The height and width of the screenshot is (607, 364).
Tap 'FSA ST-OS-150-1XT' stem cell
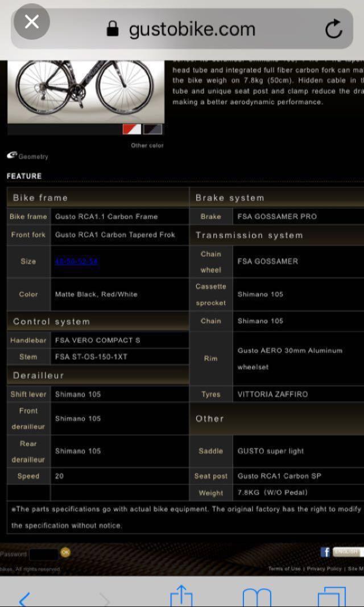point(119,357)
